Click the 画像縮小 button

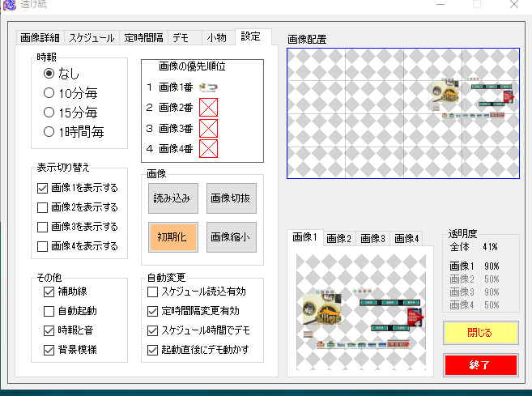click(x=232, y=237)
